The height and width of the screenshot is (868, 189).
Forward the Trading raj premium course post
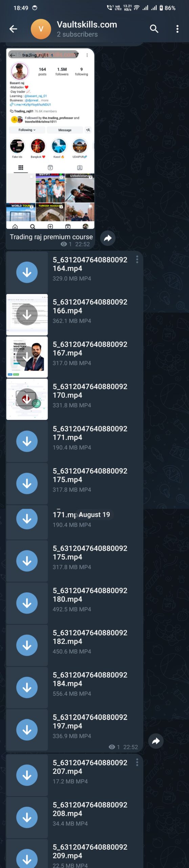point(108,238)
